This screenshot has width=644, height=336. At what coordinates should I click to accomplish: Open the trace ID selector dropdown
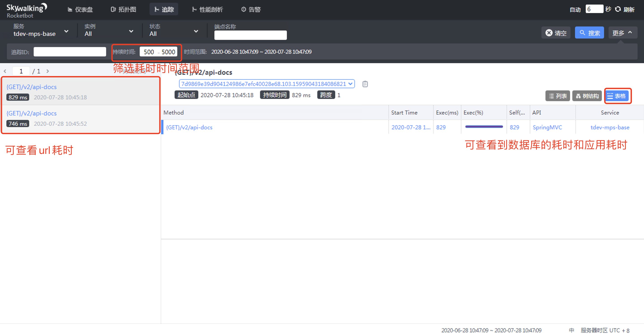coord(267,84)
